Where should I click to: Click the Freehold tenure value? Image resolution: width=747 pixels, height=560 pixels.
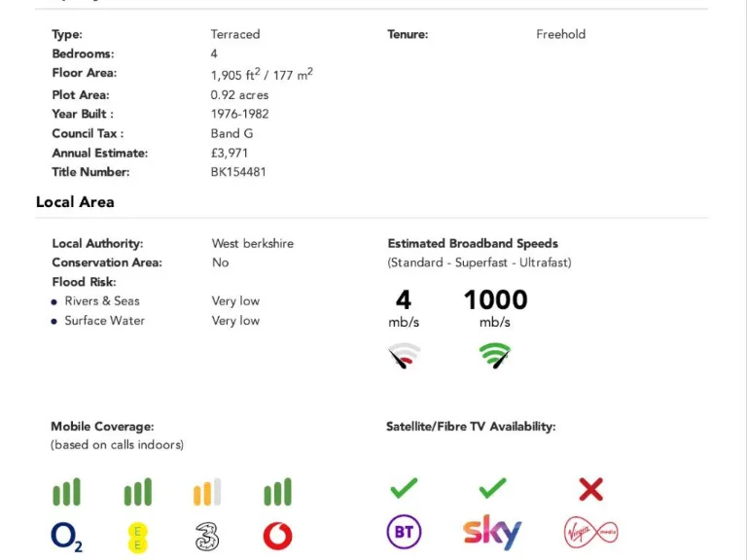tap(560, 34)
